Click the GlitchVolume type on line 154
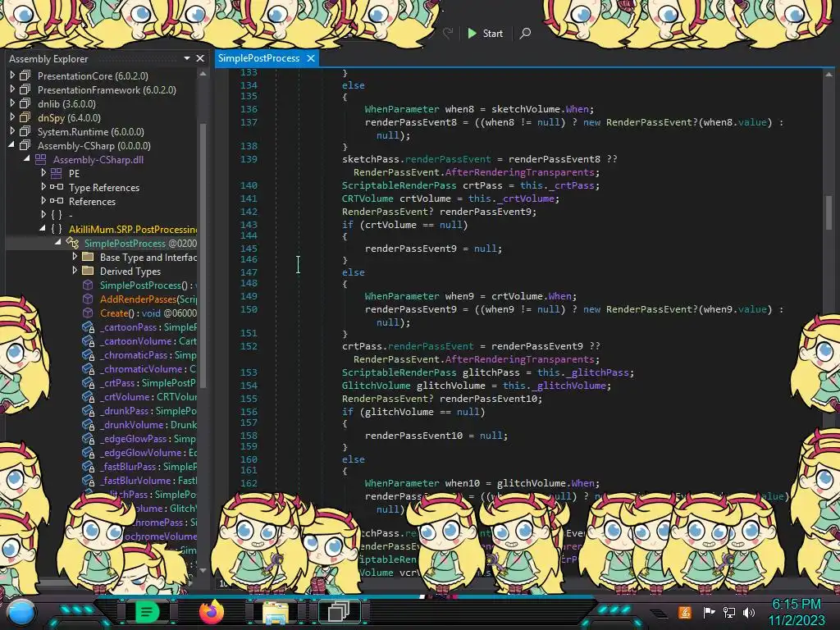 pos(376,386)
